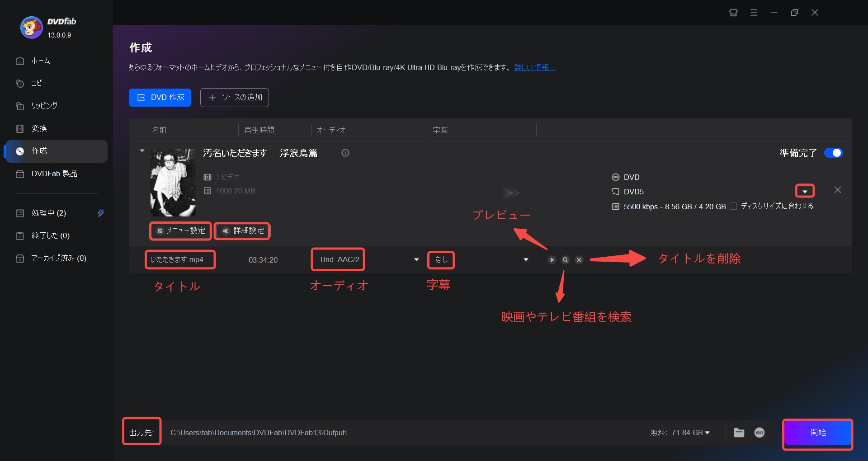The image size is (868, 461).
Task: Check the ディスクサイズに合わせる checkbox
Action: tap(733, 206)
